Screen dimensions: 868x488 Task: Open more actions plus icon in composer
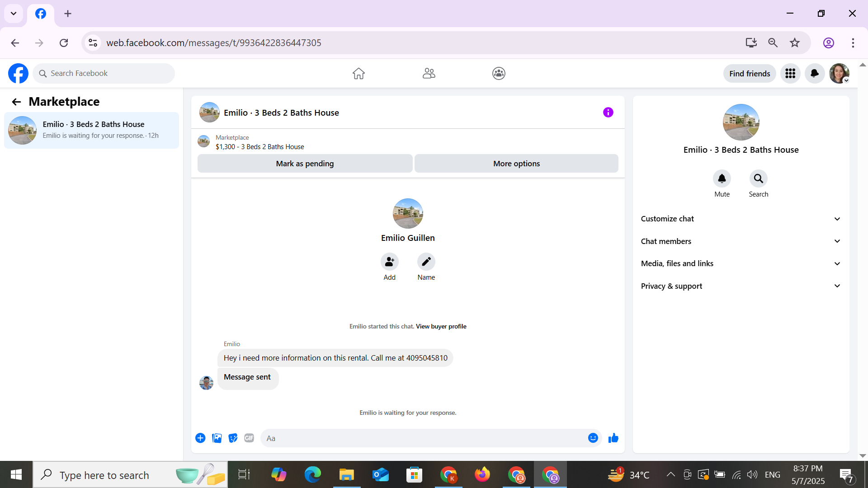[x=200, y=438]
